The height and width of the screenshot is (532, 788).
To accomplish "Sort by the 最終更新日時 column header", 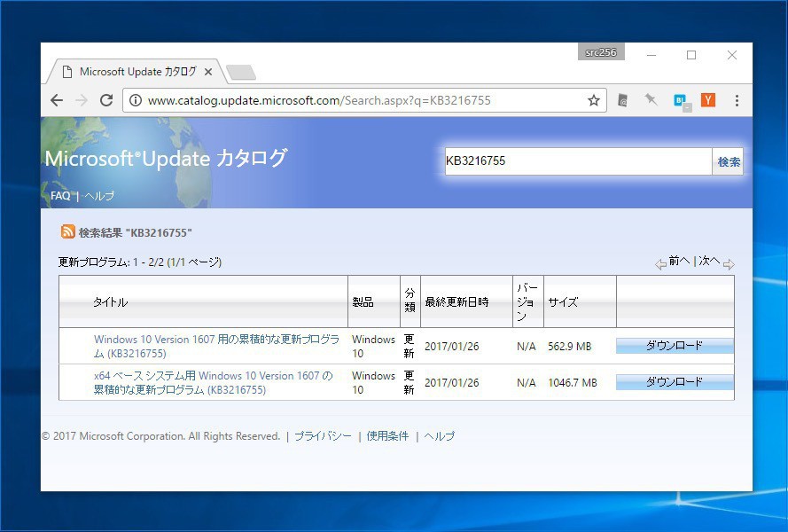I will click(x=456, y=301).
